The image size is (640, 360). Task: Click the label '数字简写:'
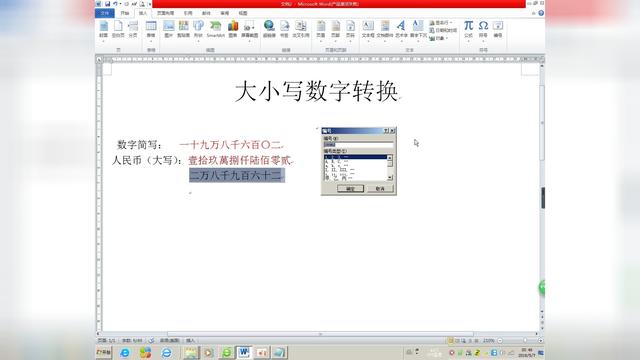click(x=139, y=144)
